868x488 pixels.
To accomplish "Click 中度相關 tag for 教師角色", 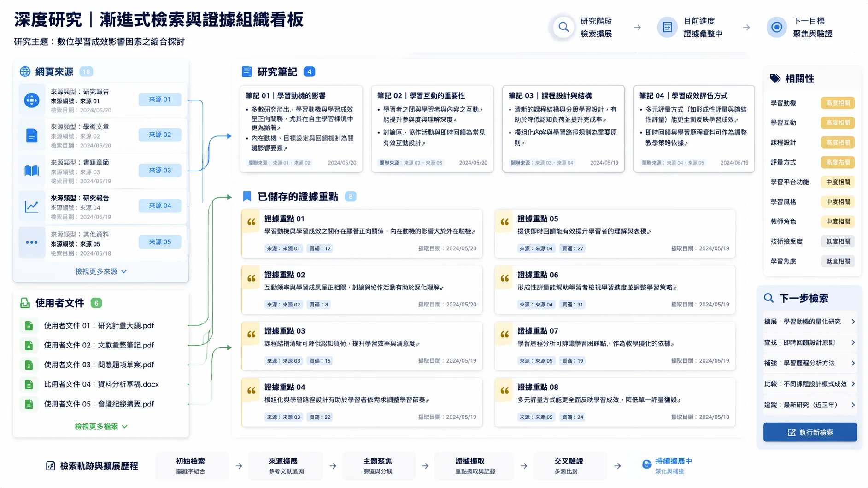I will pyautogui.click(x=838, y=222).
